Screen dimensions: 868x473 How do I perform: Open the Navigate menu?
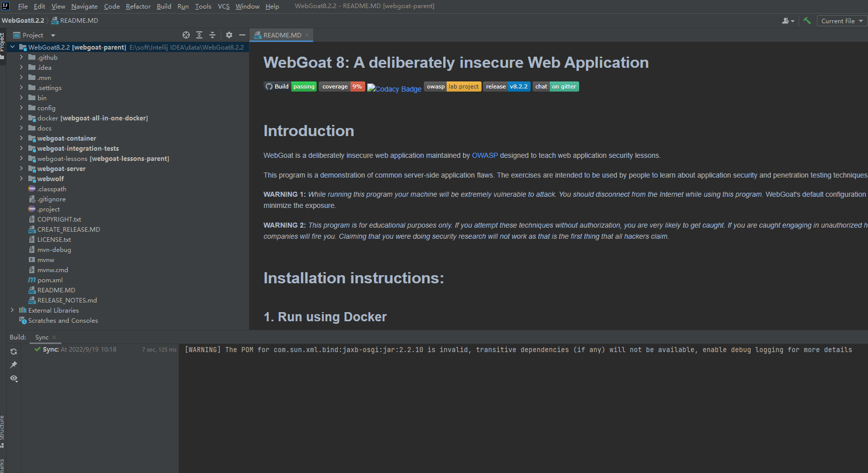click(x=84, y=6)
